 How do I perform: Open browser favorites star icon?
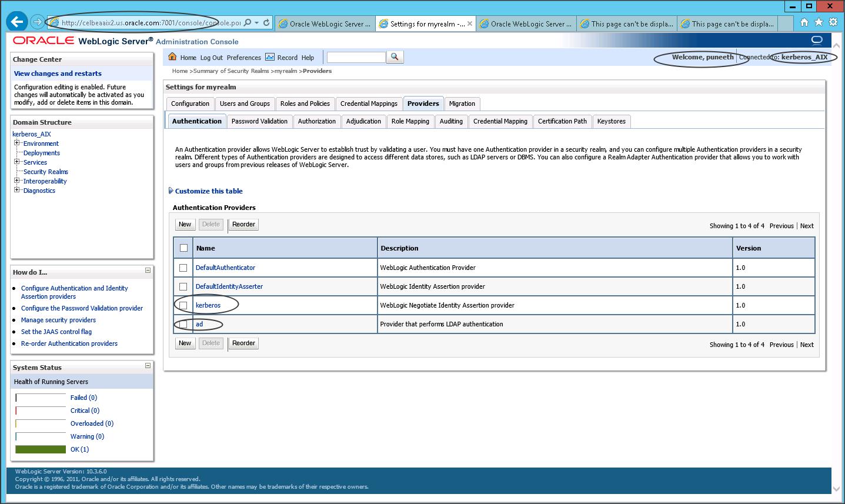coord(819,22)
